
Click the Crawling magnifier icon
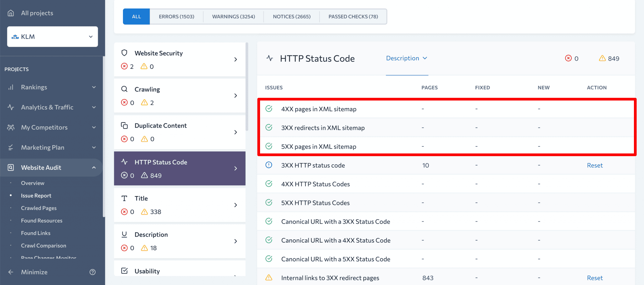click(125, 89)
